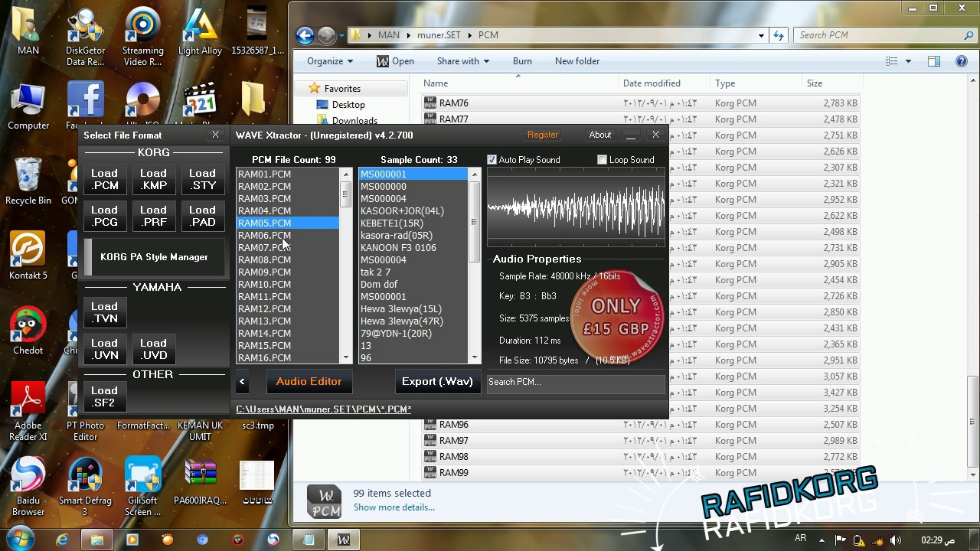Launch Internet Explorer from taskbar
This screenshot has height=551, width=980.
tap(62, 540)
